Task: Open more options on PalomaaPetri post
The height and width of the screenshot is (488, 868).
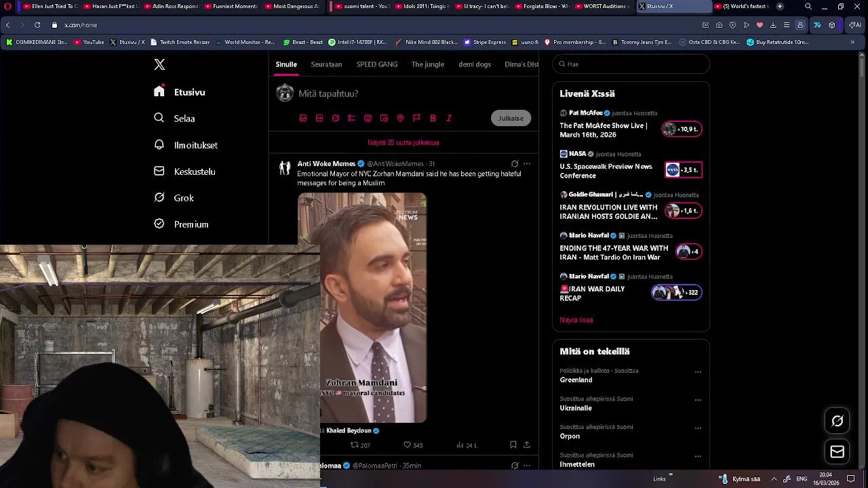Action: (x=527, y=466)
